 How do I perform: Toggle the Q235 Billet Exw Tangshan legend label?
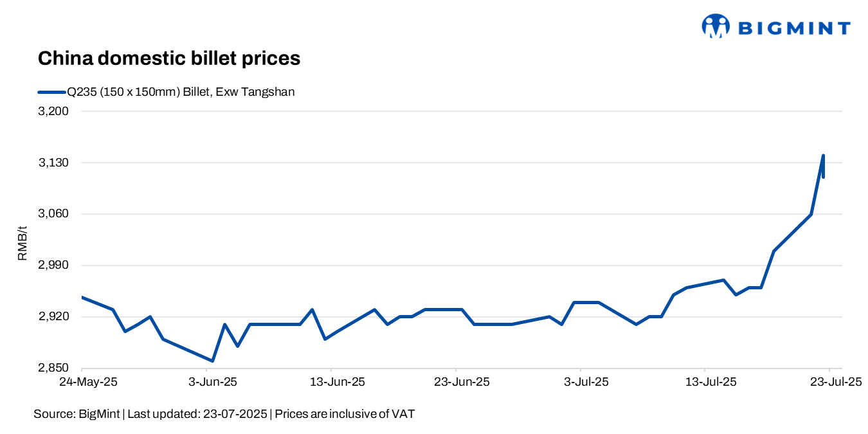[x=181, y=92]
